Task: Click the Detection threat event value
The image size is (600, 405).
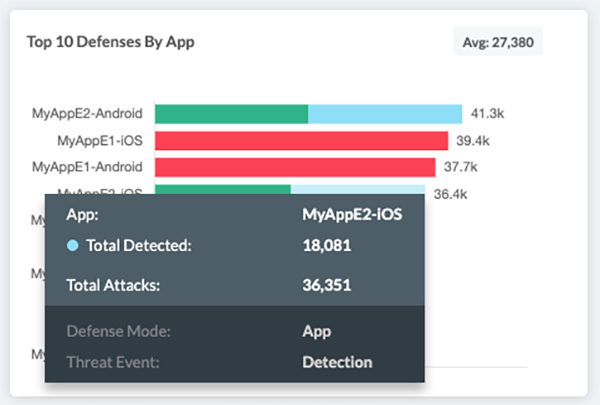Action: [337, 362]
